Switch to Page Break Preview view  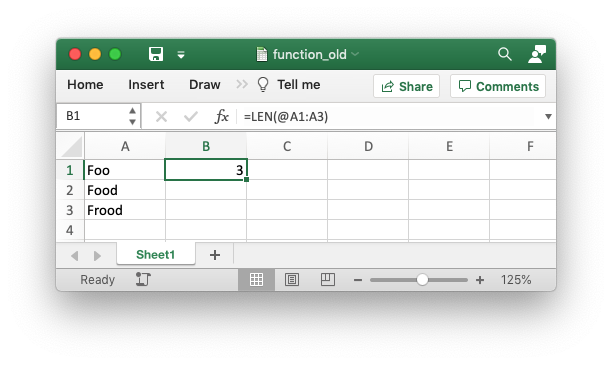(x=327, y=280)
